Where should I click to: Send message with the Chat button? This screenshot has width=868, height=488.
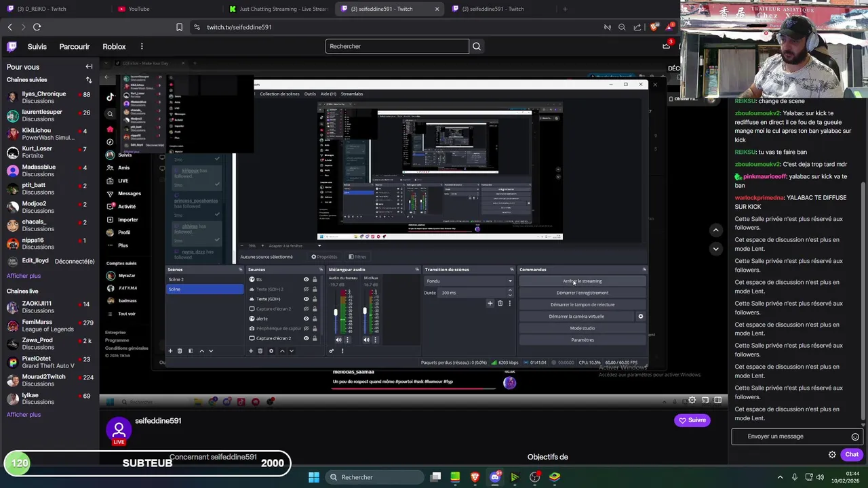tap(852, 455)
